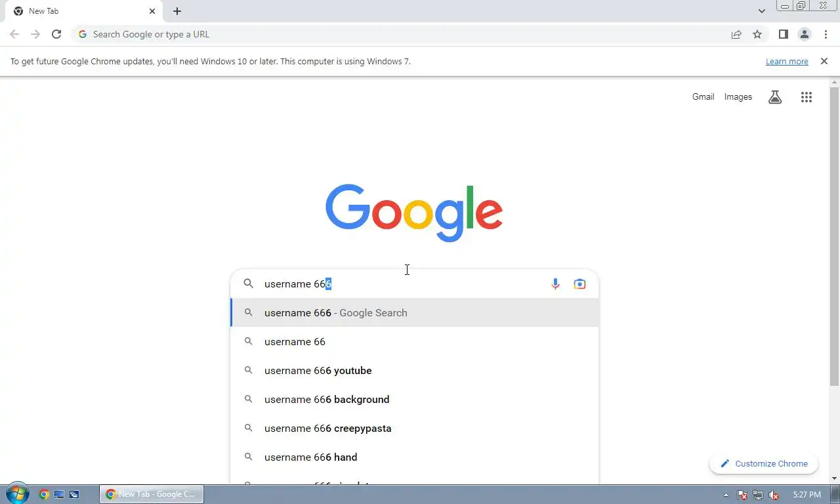Click the Google icon in the address bar

point(82,34)
